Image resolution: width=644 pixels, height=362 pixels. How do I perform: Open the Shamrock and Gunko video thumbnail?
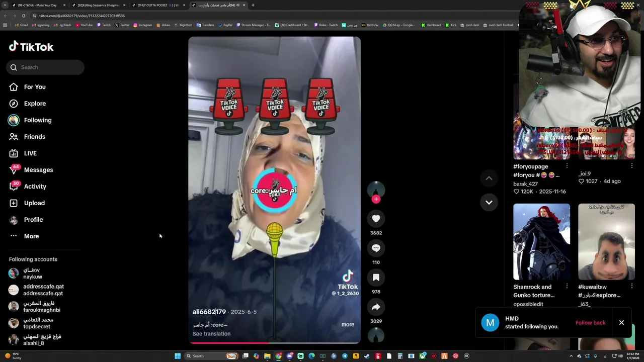541,242
